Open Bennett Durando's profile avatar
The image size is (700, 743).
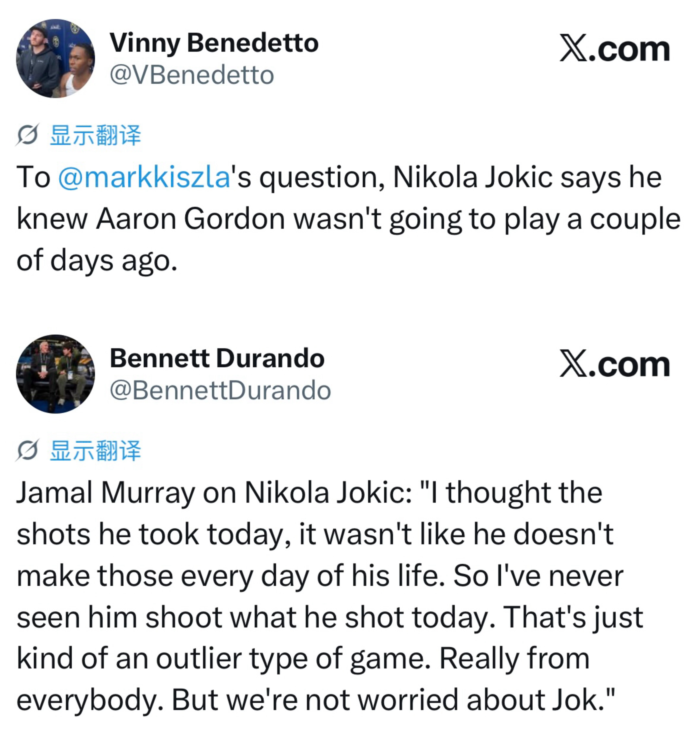[55, 374]
